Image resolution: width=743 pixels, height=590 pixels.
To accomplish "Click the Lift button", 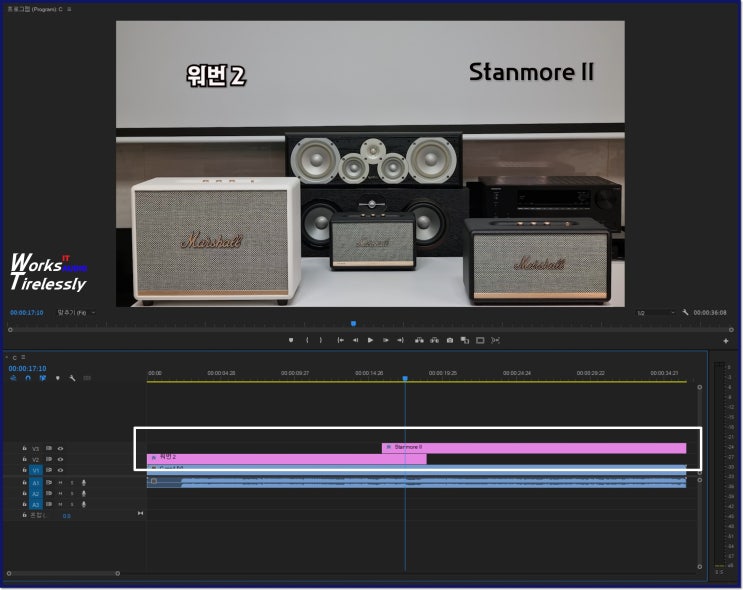I will tap(419, 340).
